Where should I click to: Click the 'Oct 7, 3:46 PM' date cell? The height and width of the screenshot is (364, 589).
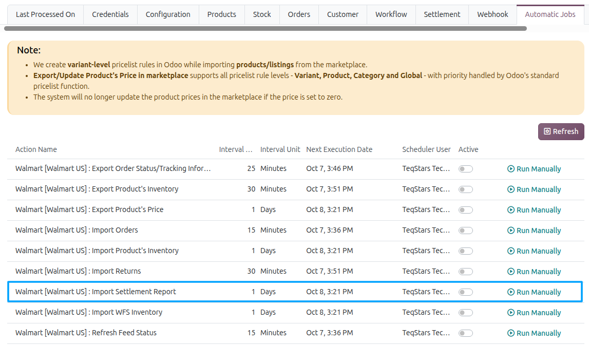coord(330,169)
